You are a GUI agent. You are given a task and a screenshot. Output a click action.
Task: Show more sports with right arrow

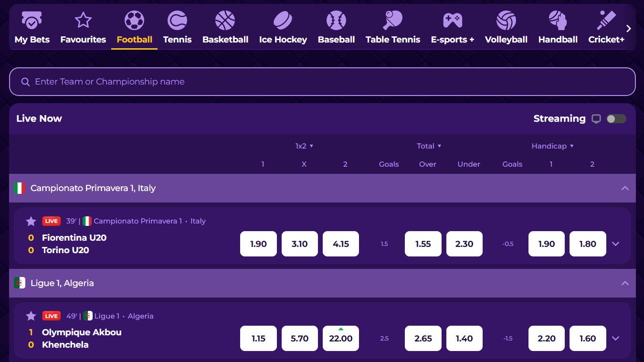[629, 29]
